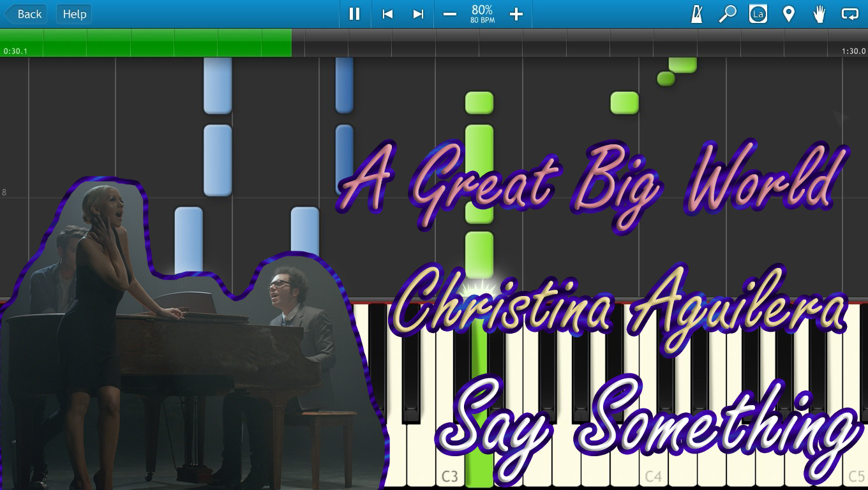
Task: Click the 1:30.0 end time label
Action: (x=853, y=51)
